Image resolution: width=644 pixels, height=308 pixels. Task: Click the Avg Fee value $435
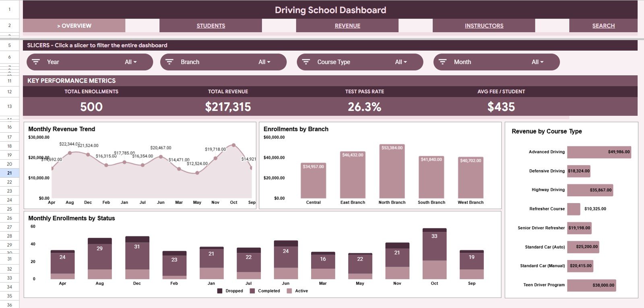(x=501, y=107)
